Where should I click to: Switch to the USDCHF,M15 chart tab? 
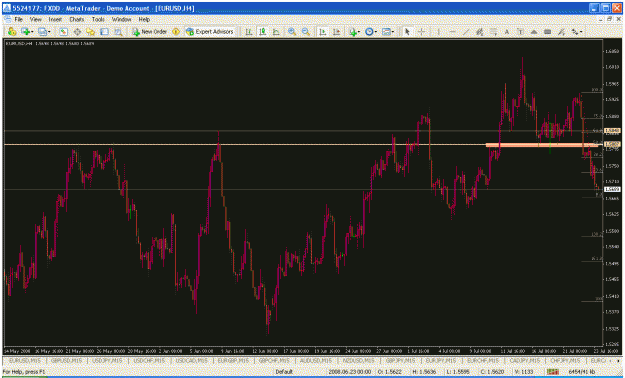click(149, 360)
